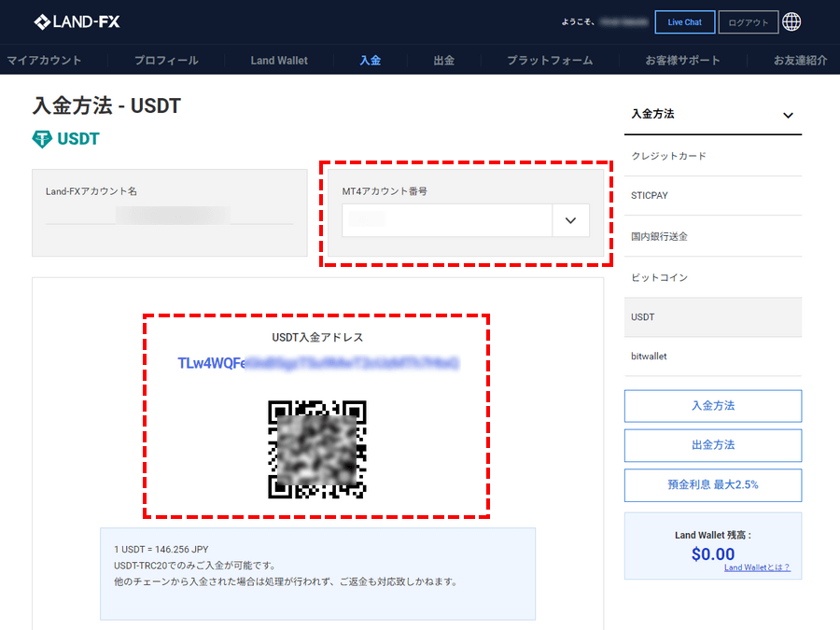Click the USDT deposit QR code

[x=317, y=449]
